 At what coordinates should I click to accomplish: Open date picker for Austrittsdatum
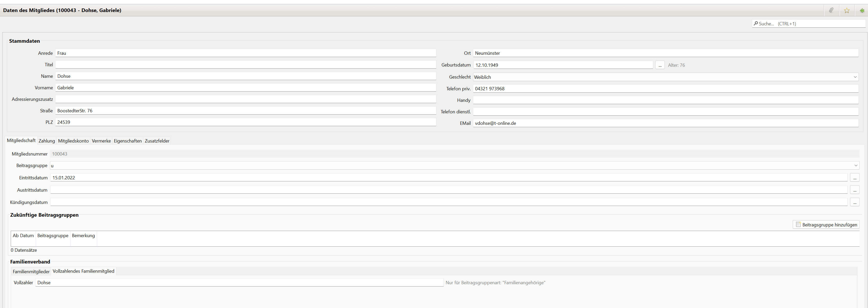(x=854, y=190)
